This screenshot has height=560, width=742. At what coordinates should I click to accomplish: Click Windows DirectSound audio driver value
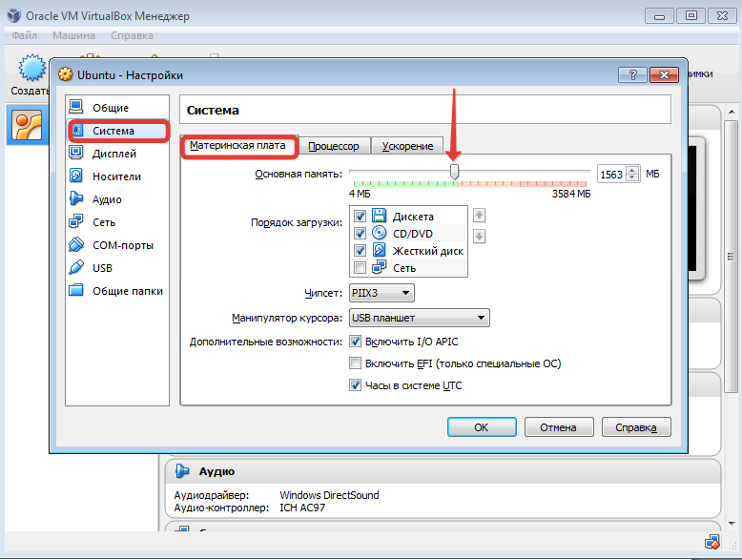[329, 495]
